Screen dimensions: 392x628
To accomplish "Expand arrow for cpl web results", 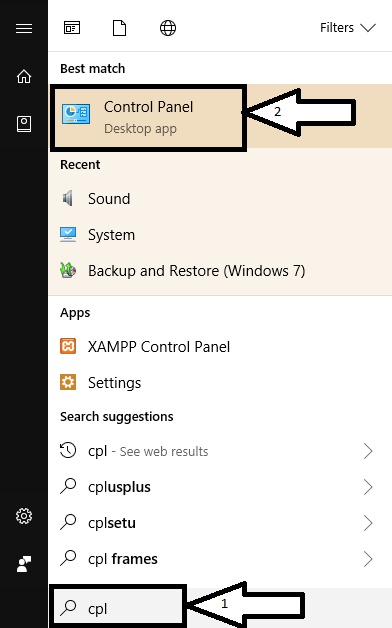I will (x=368, y=451).
